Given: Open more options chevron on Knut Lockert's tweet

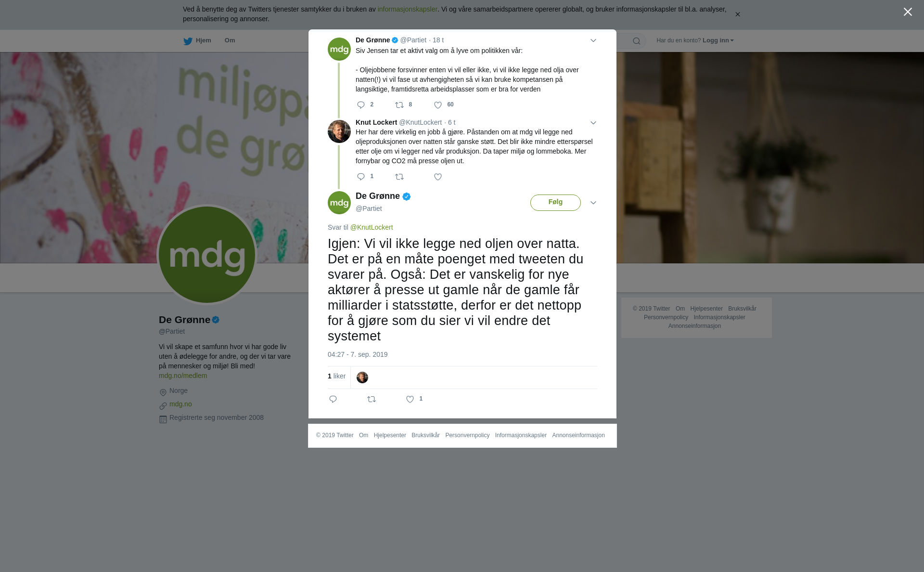Looking at the screenshot, I should pos(593,123).
